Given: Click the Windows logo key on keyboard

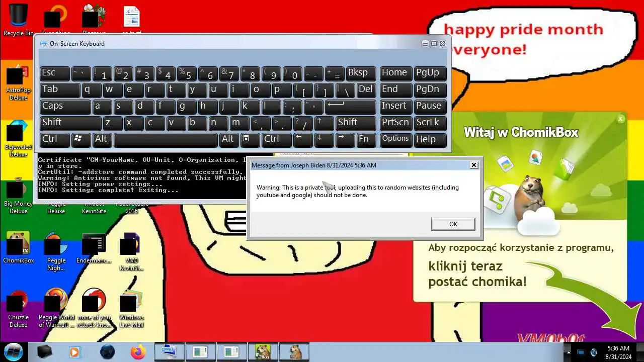Looking at the screenshot, I should pyautogui.click(x=80, y=139).
